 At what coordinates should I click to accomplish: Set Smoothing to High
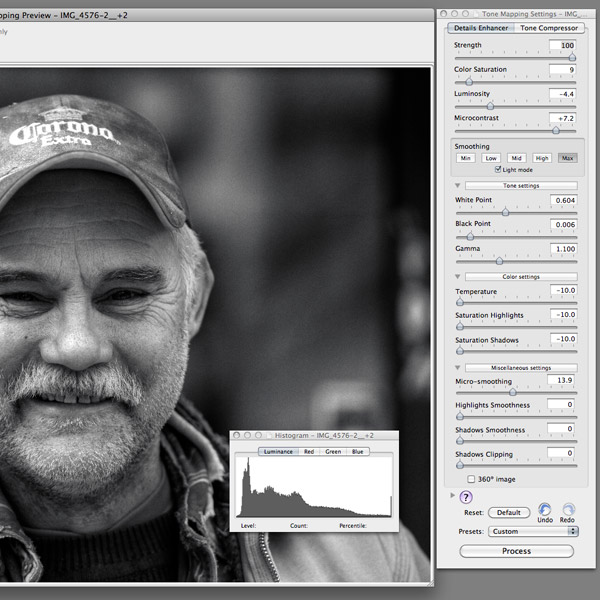[x=542, y=158]
